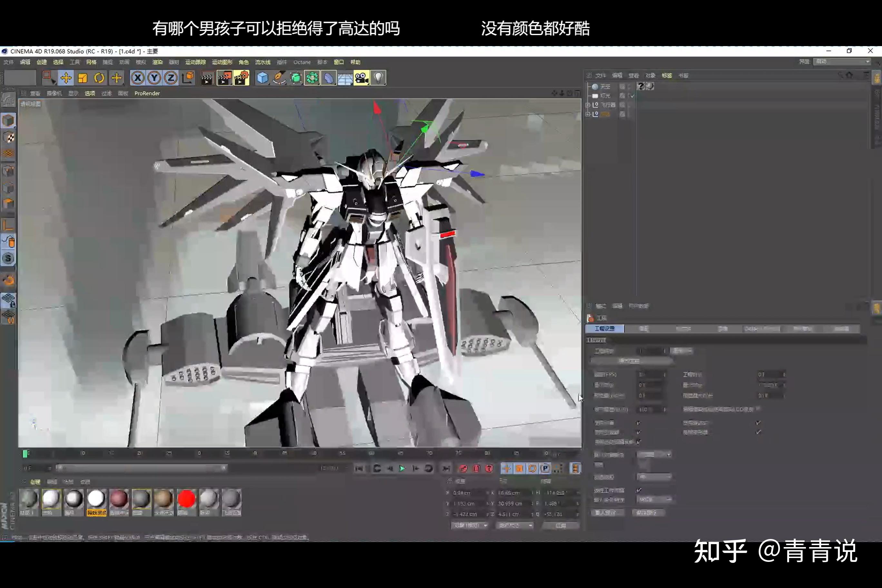Expand the orange highlighted null object
The image size is (882, 588).
tap(588, 114)
